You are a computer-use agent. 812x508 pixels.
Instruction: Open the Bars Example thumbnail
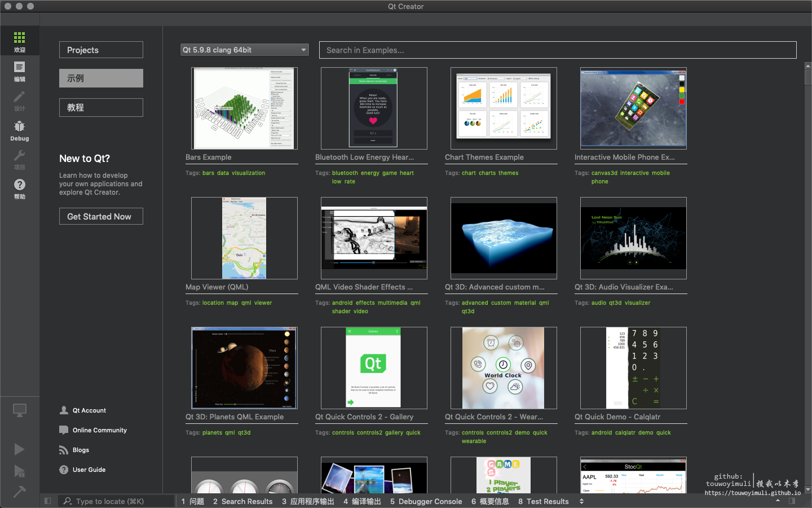[244, 108]
